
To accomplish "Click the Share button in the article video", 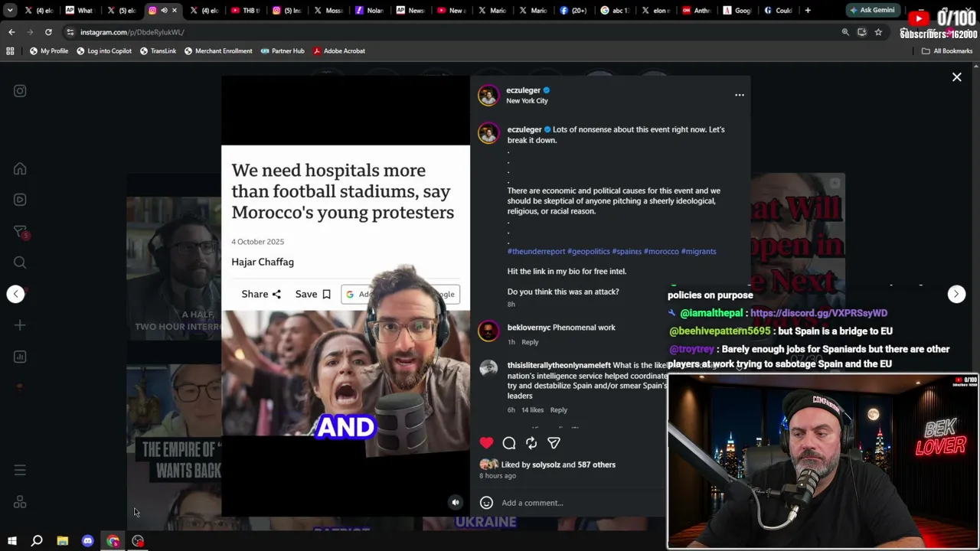I will (261, 295).
